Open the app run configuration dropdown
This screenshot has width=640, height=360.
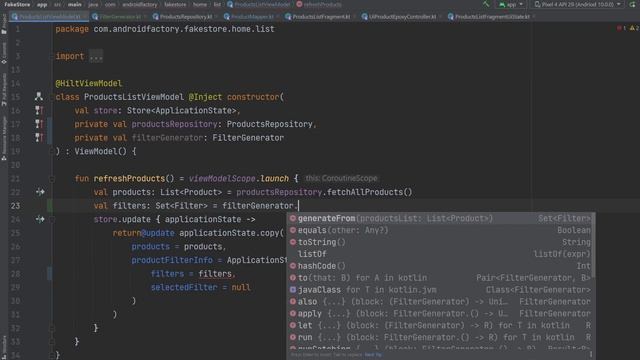[511, 4]
